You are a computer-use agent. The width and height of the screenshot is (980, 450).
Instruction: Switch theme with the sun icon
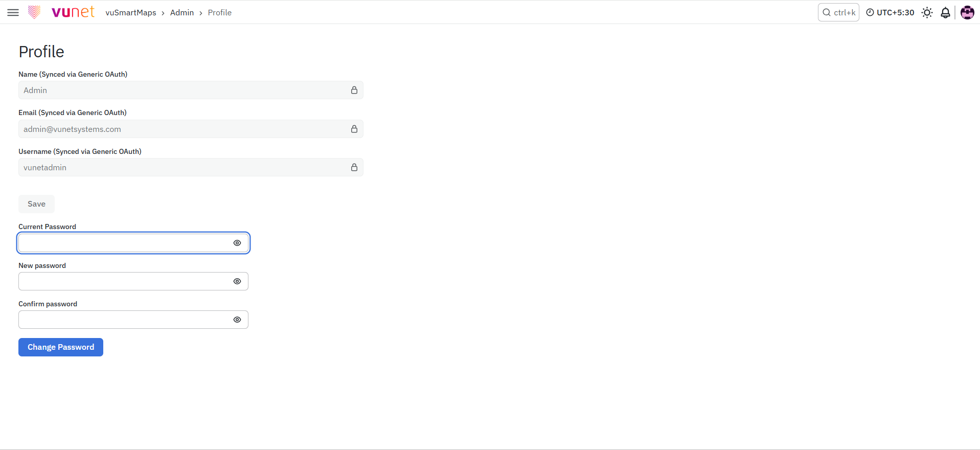point(927,12)
